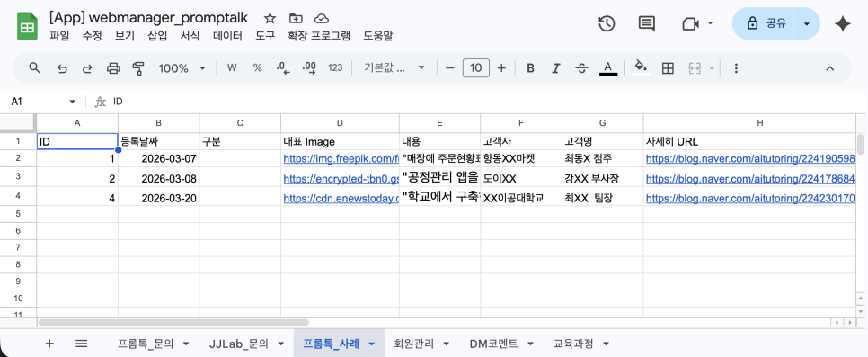This screenshot has width=868, height=357.
Task: Add a new sheet with plus button
Action: click(49, 344)
